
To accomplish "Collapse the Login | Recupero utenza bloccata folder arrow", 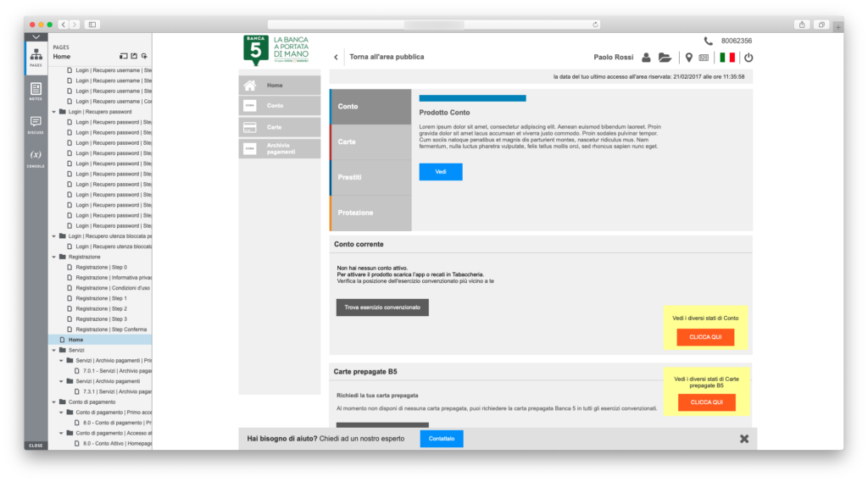I will tap(53, 236).
